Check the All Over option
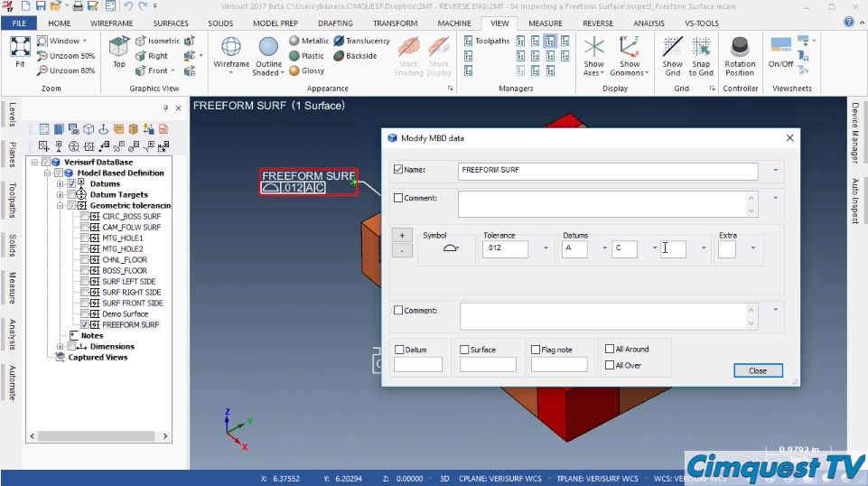This screenshot has height=486, width=868. (610, 365)
